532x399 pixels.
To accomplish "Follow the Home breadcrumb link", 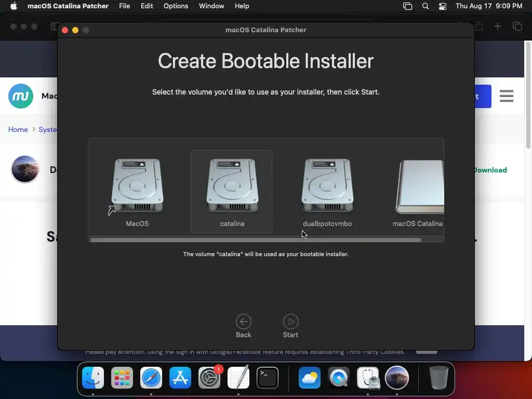I will point(18,129).
